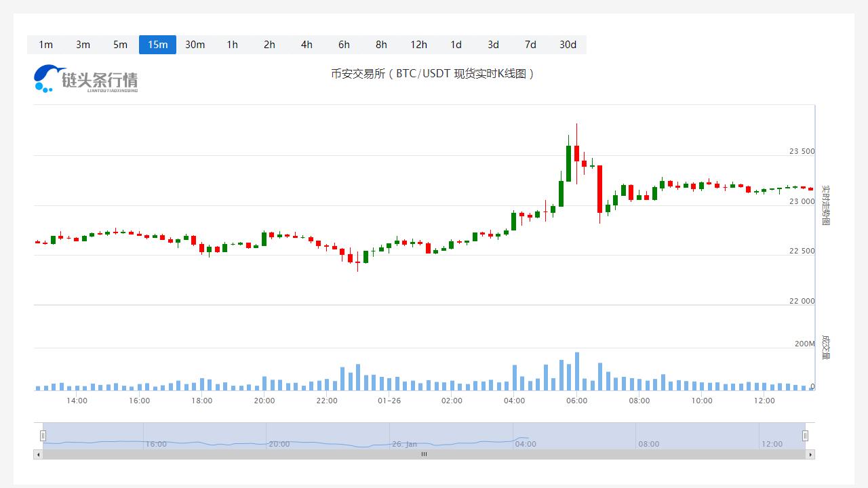Click the right handle of the zoom slider
This screenshot has width=868, height=488.
click(805, 436)
